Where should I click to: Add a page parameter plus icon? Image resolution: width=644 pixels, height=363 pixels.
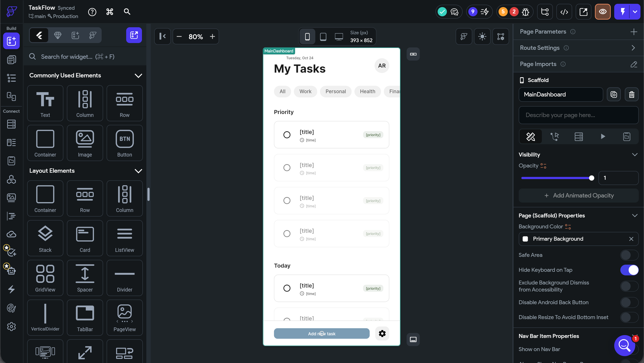[634, 32]
